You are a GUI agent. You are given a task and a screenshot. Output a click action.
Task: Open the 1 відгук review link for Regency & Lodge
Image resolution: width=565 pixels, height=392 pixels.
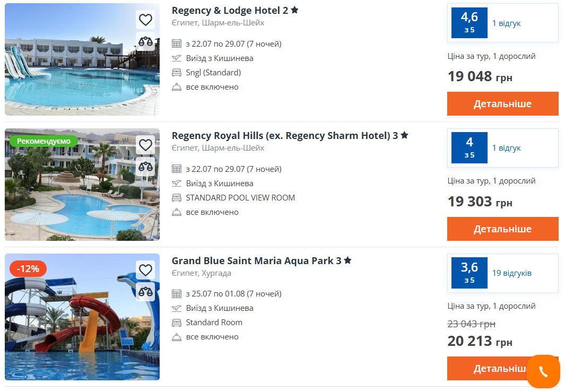click(507, 23)
